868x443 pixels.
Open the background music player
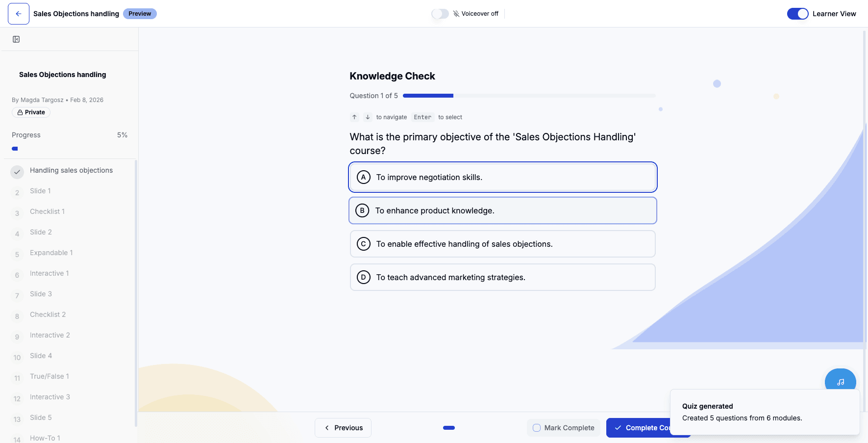(840, 381)
